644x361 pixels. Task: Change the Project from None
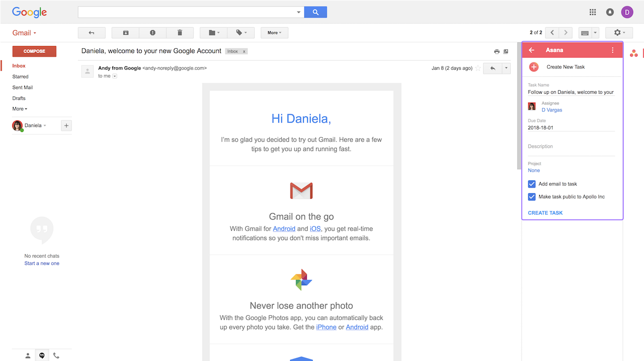tap(534, 171)
